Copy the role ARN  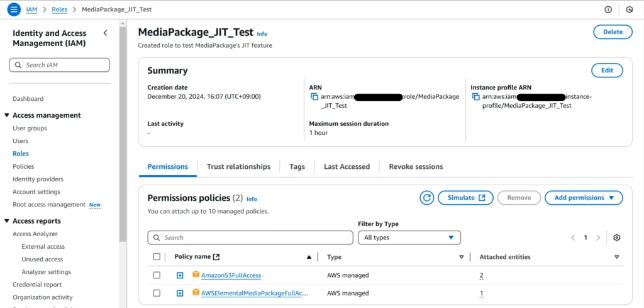point(314,97)
